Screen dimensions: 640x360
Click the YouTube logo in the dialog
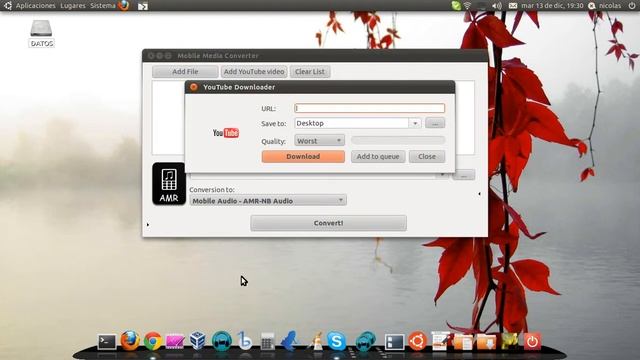click(x=226, y=133)
